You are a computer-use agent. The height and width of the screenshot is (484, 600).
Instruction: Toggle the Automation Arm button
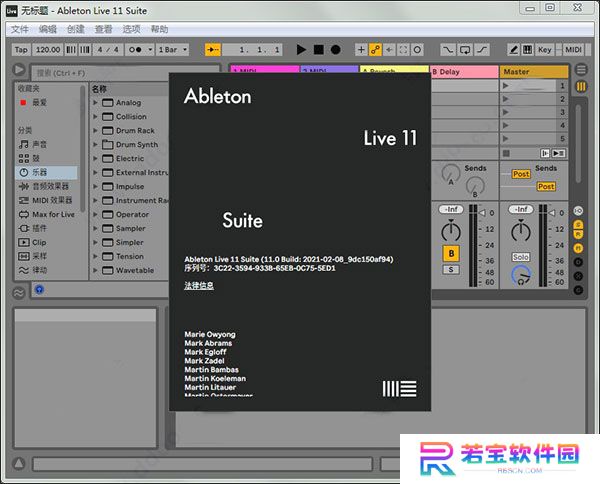(x=375, y=50)
